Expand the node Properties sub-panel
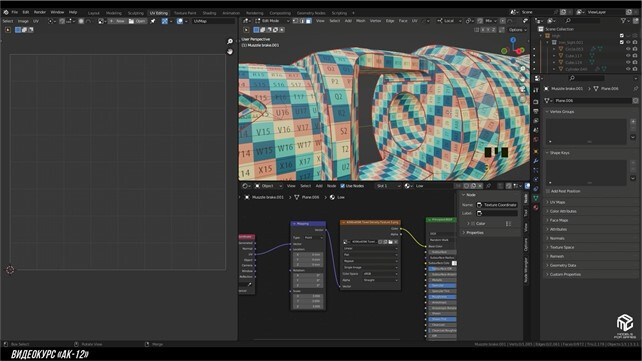Image resolution: width=642 pixels, height=361 pixels. [475, 232]
